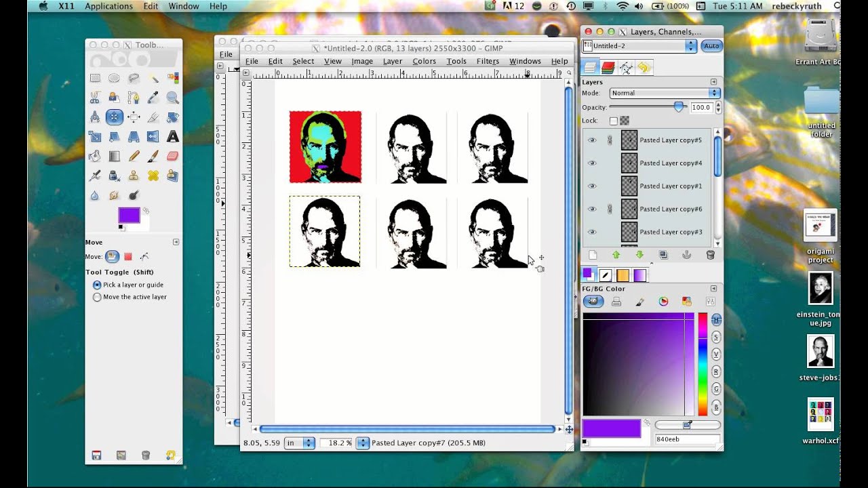Anchor the floating layer
Screen dimensions: 868x488
(x=686, y=255)
